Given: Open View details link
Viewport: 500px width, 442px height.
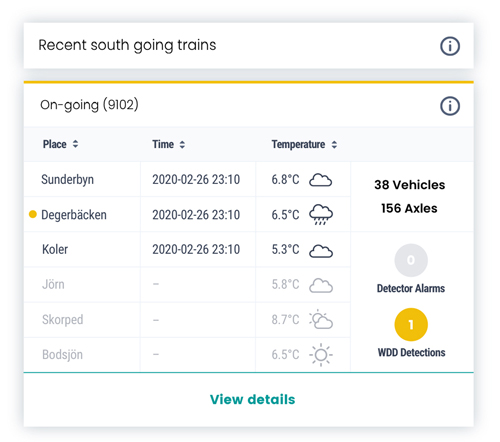Looking at the screenshot, I should click(x=252, y=399).
